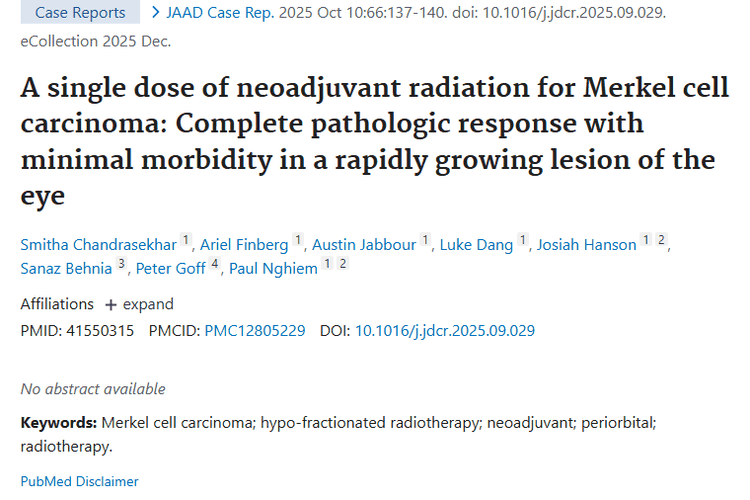The height and width of the screenshot is (500, 750).
Task: Open the JAAD Case Rep. journal dropdown
Action: tap(212, 13)
